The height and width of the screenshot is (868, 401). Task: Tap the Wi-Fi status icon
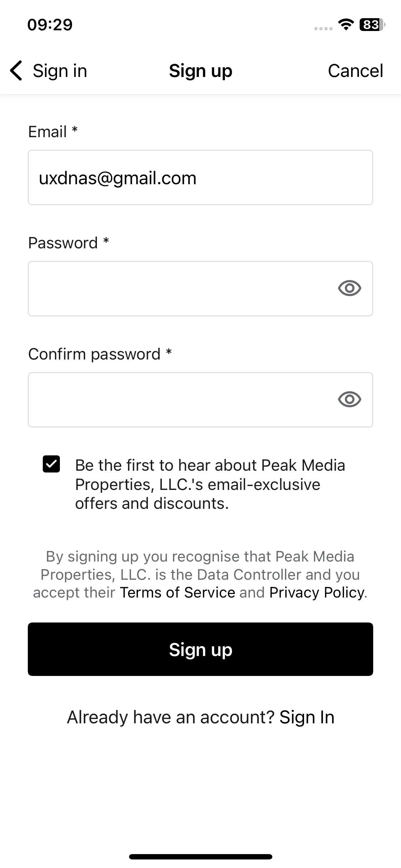coord(345,25)
